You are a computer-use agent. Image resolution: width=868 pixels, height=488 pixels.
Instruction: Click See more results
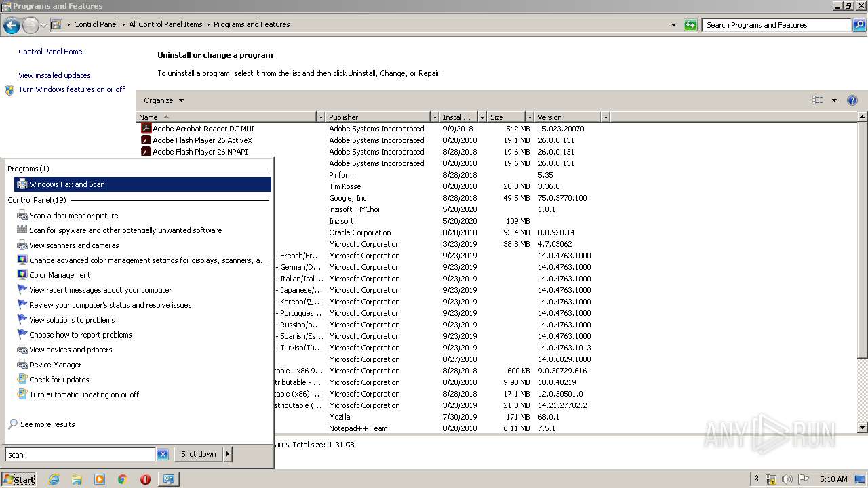(47, 424)
